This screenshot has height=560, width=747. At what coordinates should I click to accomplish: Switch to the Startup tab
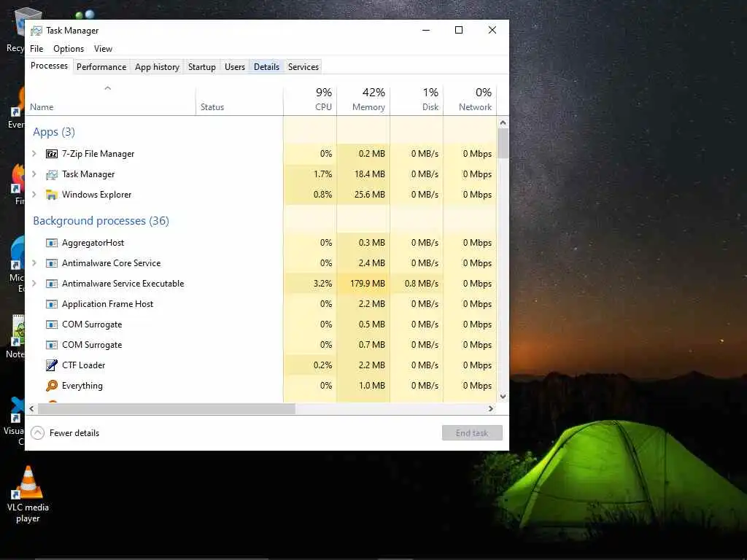[x=202, y=66]
